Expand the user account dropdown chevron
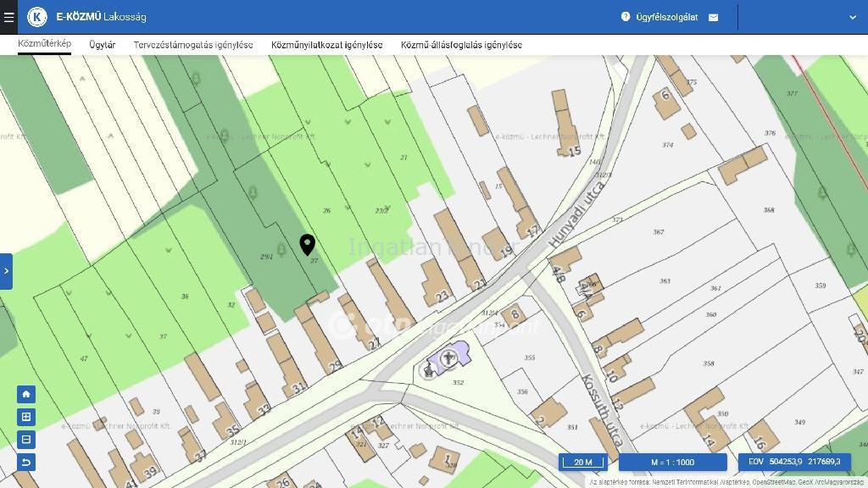Viewport: 868px width, 488px height. pyautogui.click(x=852, y=17)
